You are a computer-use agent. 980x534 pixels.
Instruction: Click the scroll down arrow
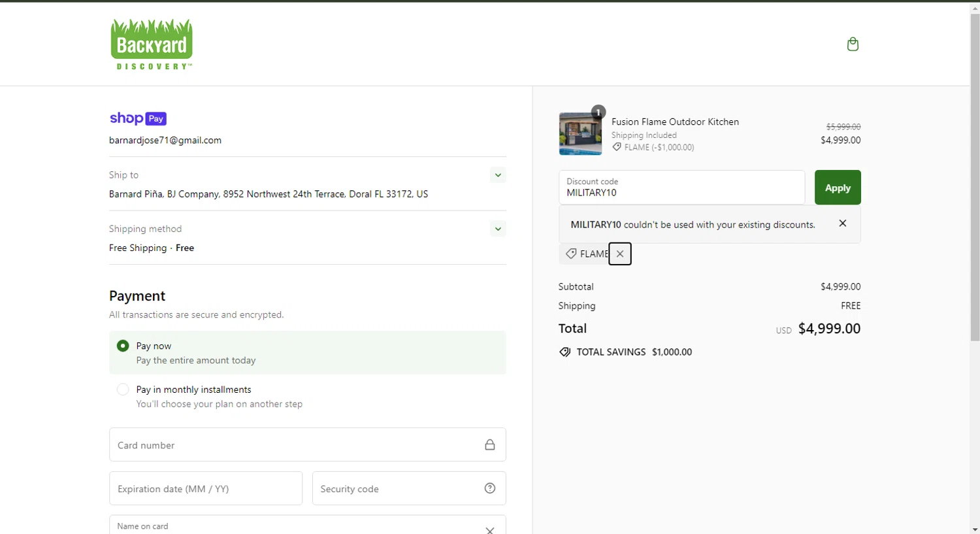click(975, 529)
